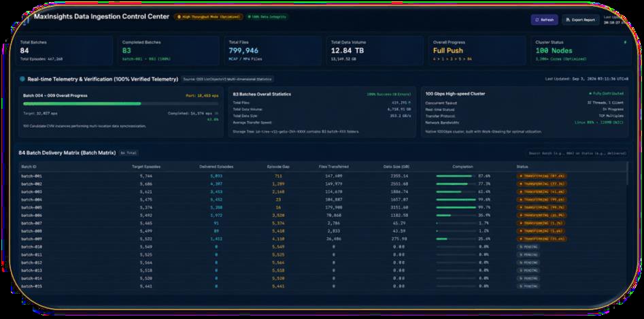Click the Completion column header

coord(463,167)
